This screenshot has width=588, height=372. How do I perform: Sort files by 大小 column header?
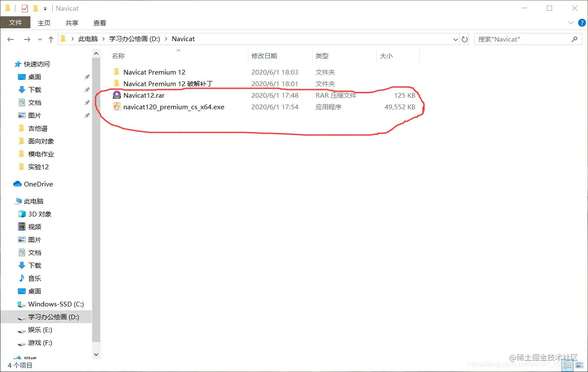[386, 56]
